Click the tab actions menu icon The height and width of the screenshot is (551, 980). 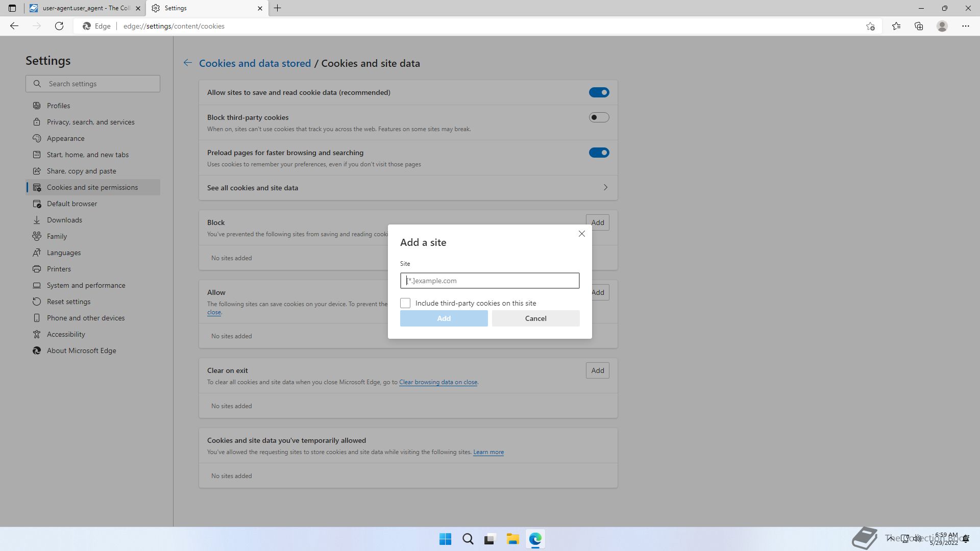12,8
